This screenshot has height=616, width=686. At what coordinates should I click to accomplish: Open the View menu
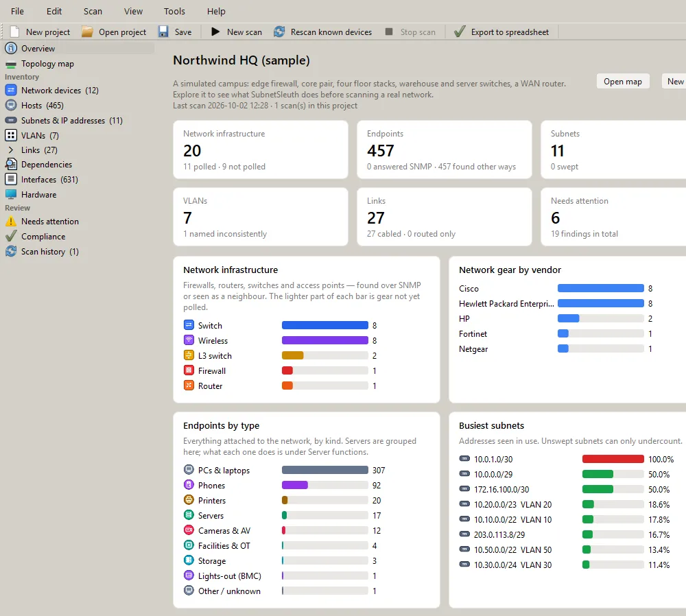click(x=133, y=12)
